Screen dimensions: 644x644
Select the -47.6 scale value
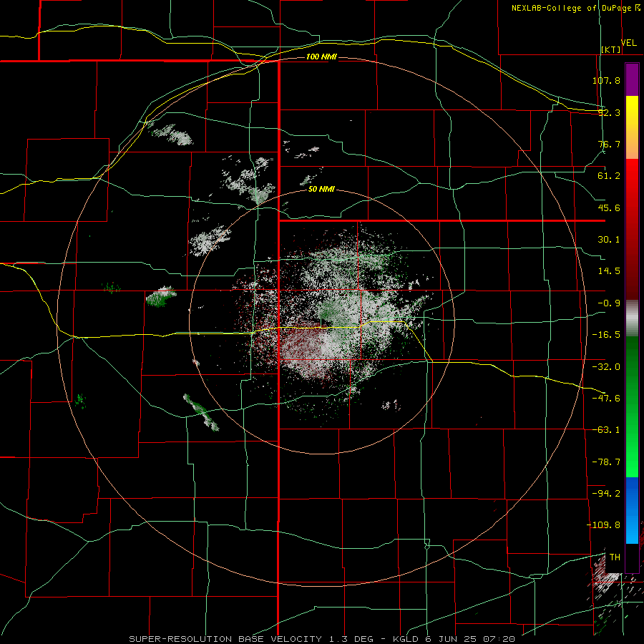click(606, 399)
